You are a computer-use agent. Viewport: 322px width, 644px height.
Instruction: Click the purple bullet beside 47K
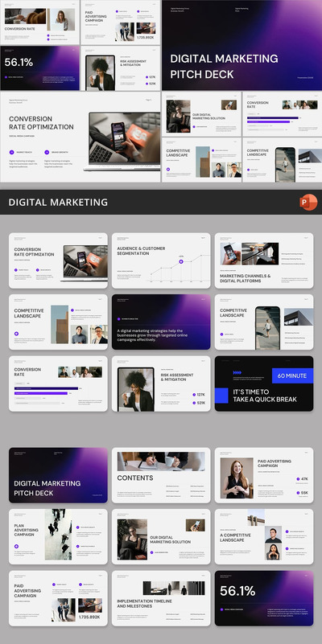(x=298, y=479)
